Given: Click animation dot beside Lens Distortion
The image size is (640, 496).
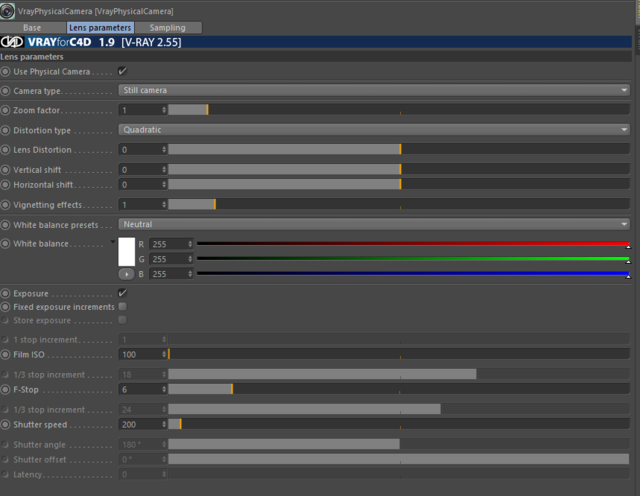Looking at the screenshot, I should point(5,150).
